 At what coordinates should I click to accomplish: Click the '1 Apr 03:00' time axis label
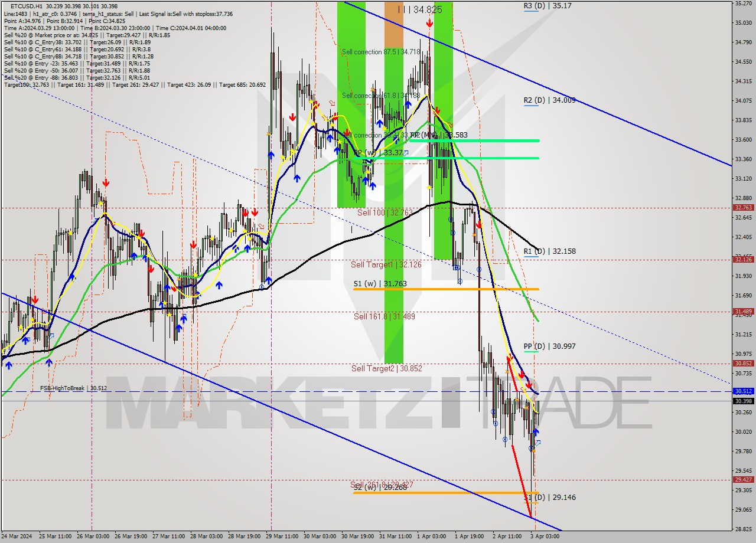431,537
